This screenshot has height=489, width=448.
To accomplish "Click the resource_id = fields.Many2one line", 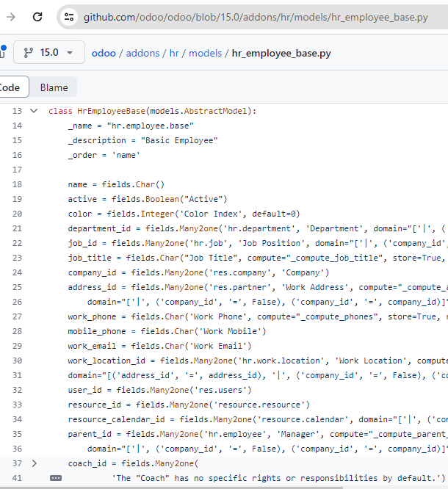I will tap(189, 405).
